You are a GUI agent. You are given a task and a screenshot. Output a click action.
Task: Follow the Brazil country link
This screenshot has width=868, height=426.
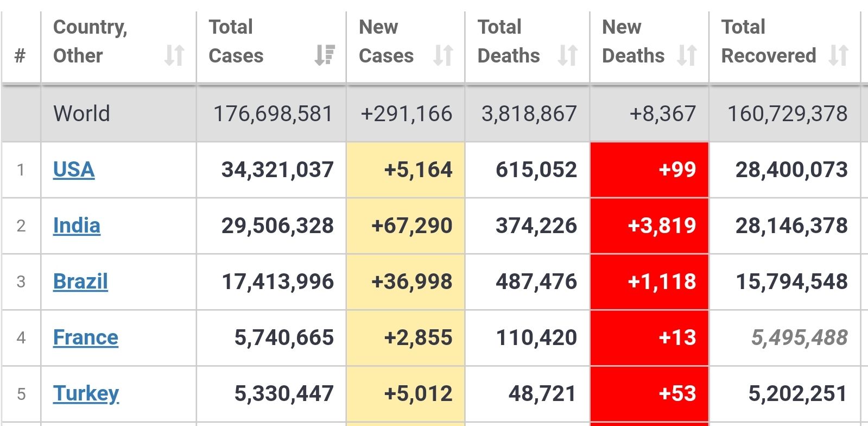click(x=80, y=281)
